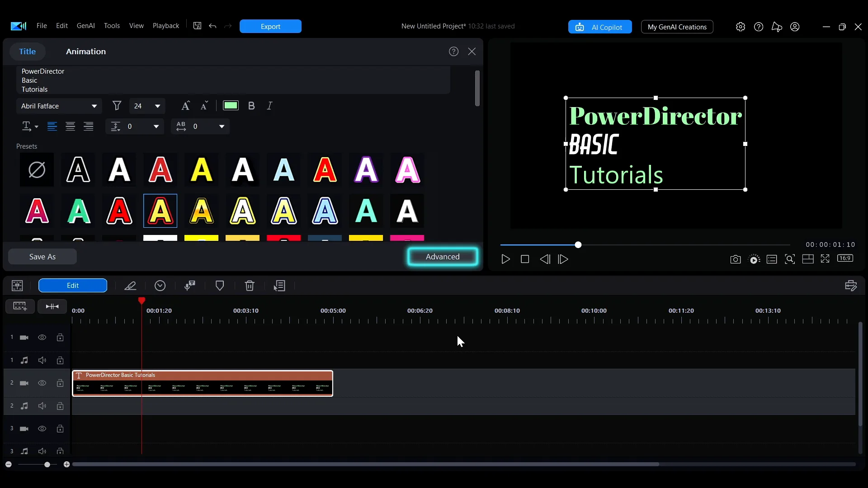Open the Edit menu
Screen dimensions: 868x488
[x=62, y=26]
